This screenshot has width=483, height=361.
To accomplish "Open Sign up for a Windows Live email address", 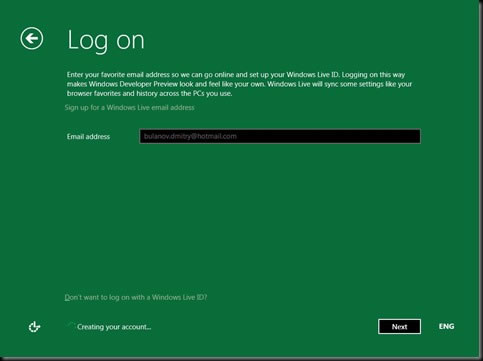I will (129, 107).
